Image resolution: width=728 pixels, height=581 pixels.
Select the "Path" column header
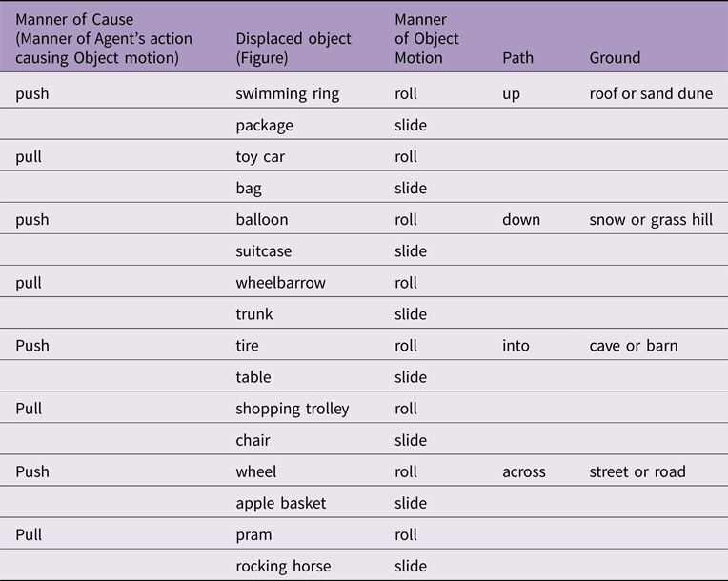[x=516, y=58]
